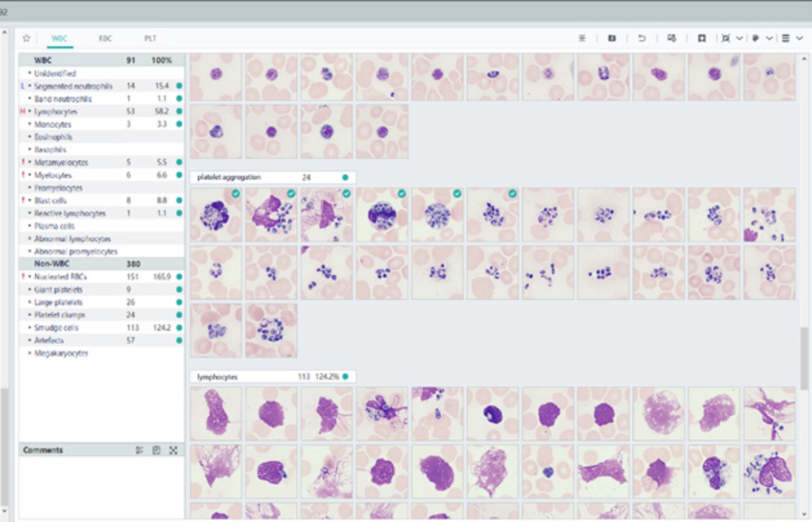Select the Monocytes row
The width and height of the screenshot is (812, 522).
[101, 125]
